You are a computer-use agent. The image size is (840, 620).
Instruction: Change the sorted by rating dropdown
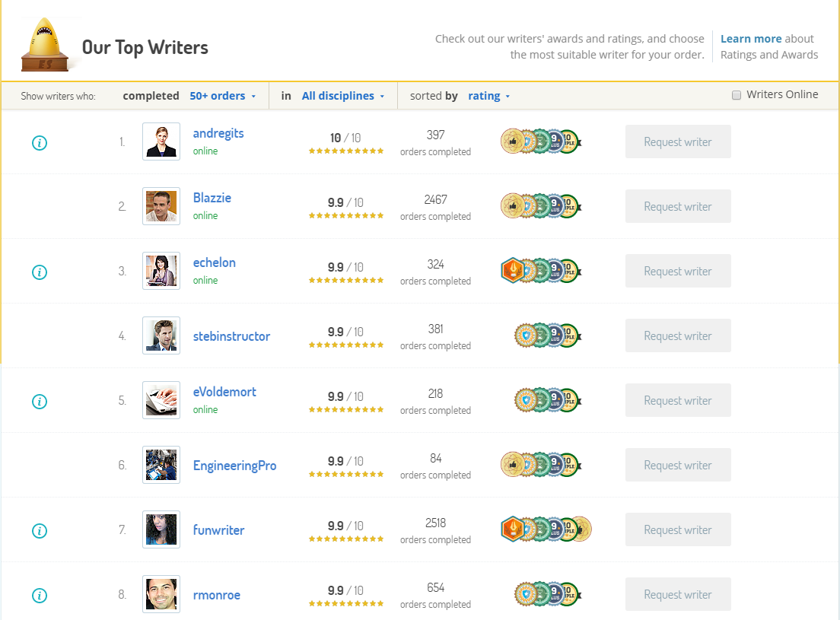(488, 96)
